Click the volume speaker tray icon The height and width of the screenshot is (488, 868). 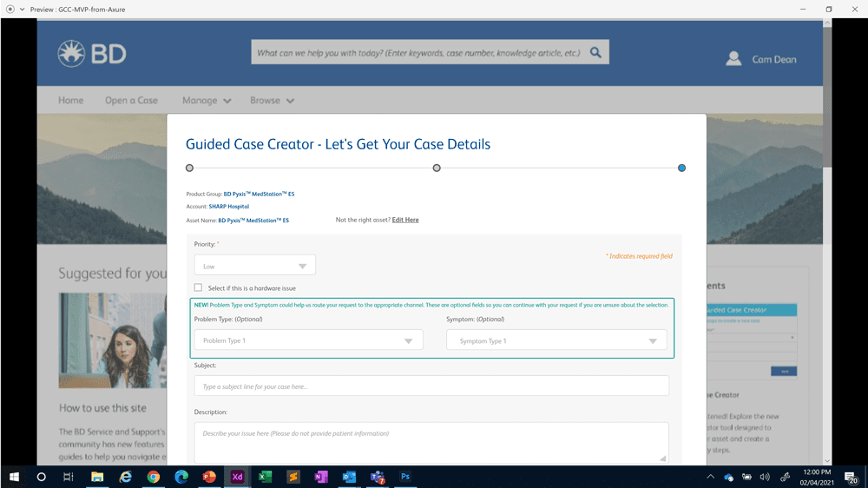[765, 477]
